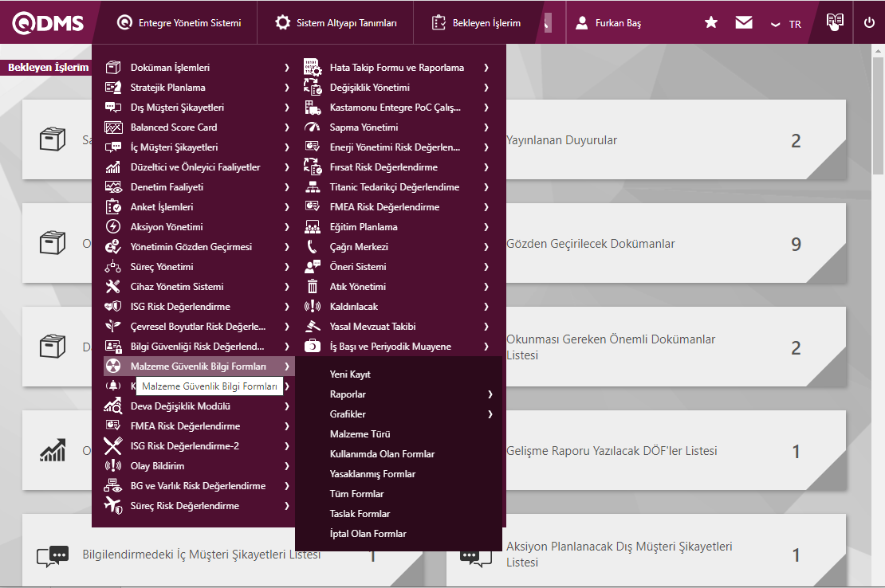Click the power logout icon

869,23
